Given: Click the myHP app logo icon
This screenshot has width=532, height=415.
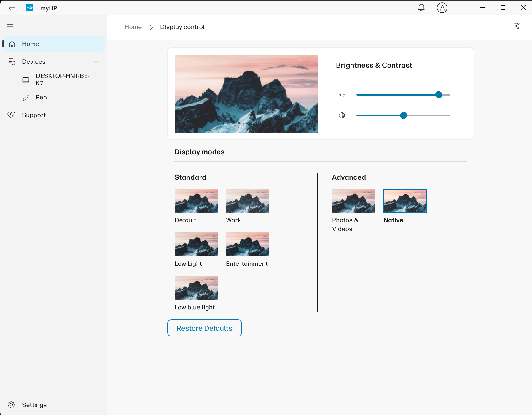Looking at the screenshot, I should 30,8.
